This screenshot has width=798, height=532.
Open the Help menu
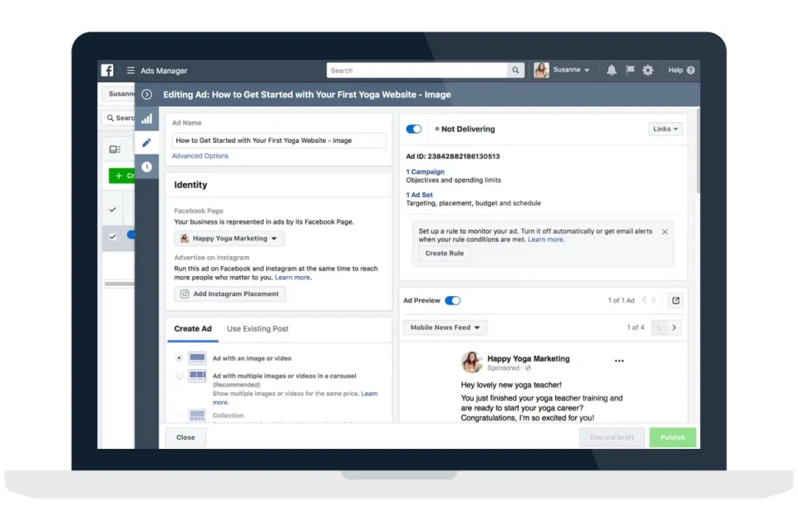(x=680, y=70)
